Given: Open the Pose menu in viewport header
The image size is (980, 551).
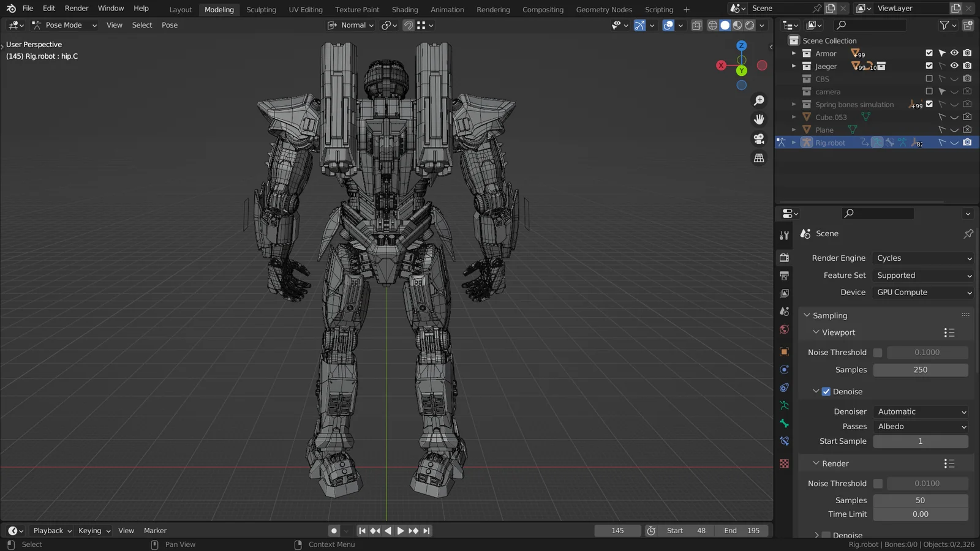Looking at the screenshot, I should point(169,25).
